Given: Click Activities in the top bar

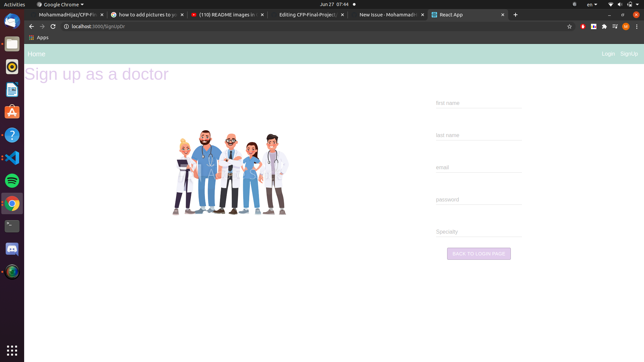Looking at the screenshot, I should click(x=14, y=4).
